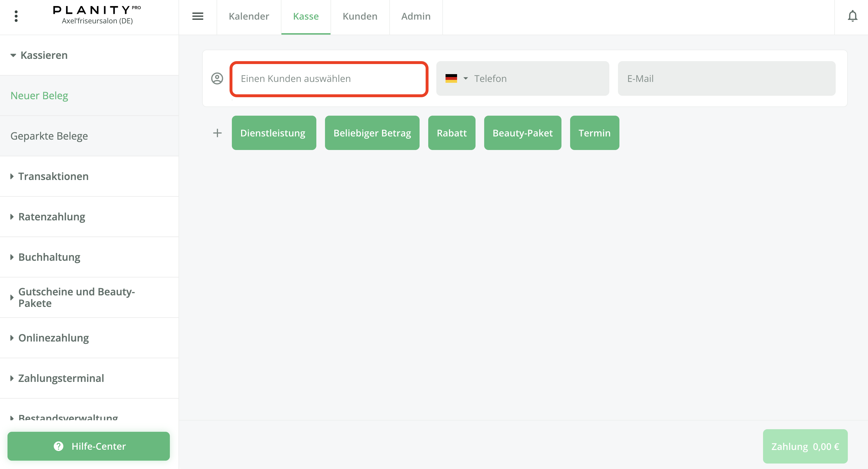Click the German flag country icon
The height and width of the screenshot is (469, 868).
click(451, 78)
